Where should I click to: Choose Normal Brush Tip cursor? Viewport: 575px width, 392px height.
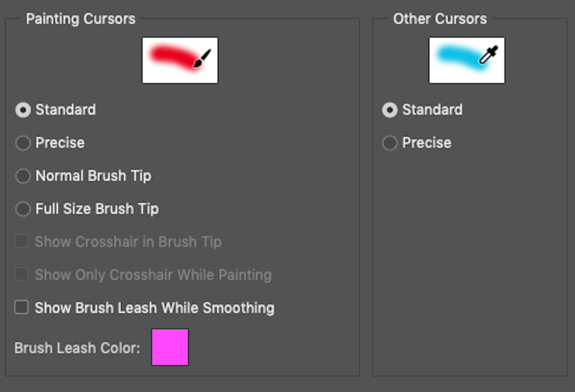[23, 176]
